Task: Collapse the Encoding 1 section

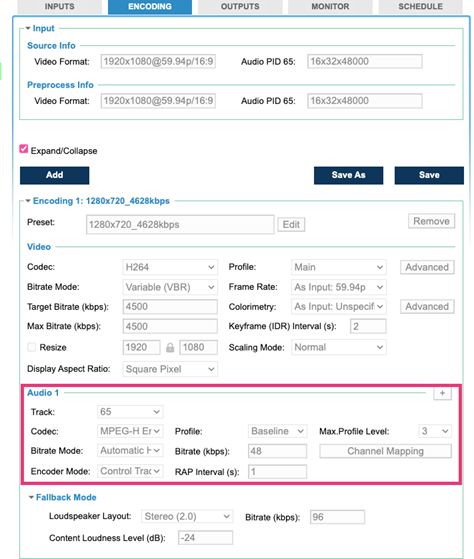Action: pos(28,201)
